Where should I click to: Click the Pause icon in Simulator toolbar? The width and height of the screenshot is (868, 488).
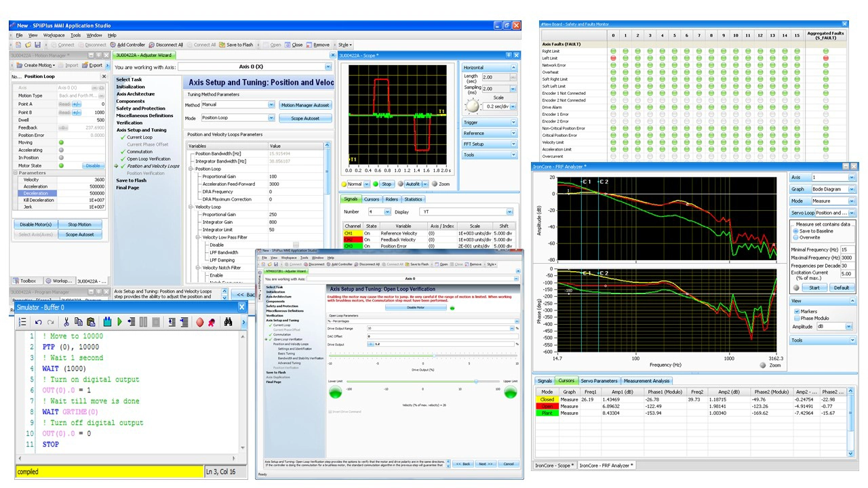[x=143, y=322]
